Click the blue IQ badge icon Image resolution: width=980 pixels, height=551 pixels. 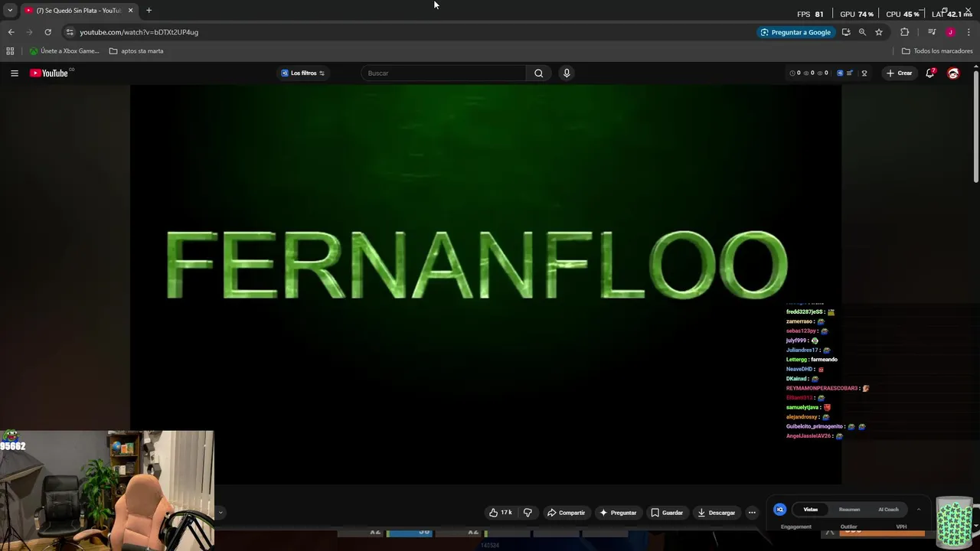[779, 510]
